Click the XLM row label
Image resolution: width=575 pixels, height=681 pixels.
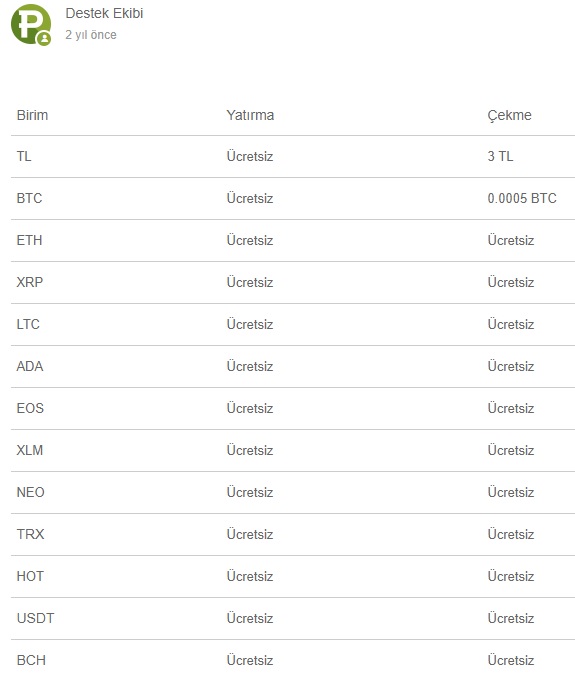click(x=30, y=450)
